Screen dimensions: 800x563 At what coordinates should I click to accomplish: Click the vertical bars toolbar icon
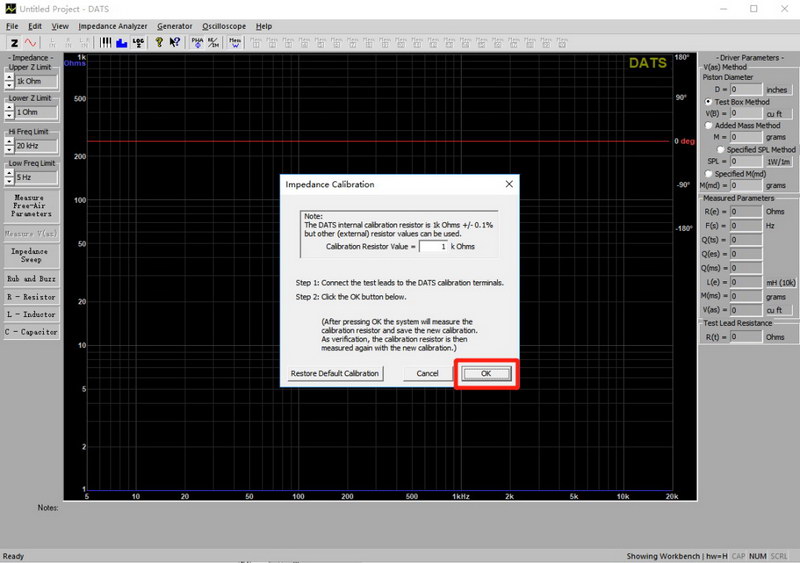coord(106,43)
